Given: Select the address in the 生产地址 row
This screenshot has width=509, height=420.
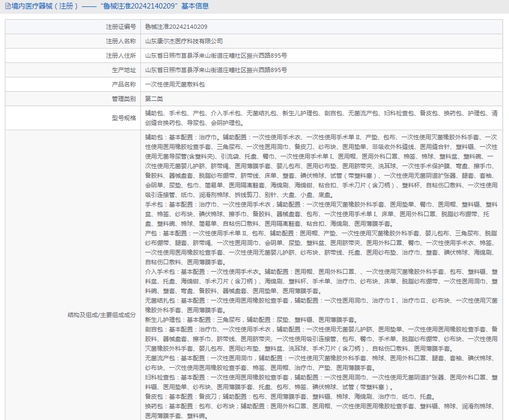Looking at the screenshot, I should (216, 70).
